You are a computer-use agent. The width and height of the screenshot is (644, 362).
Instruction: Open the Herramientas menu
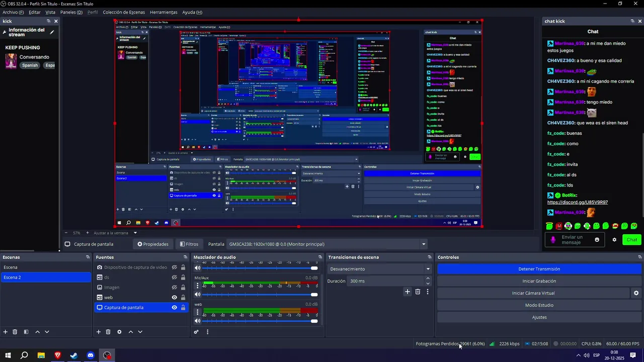[x=164, y=12]
